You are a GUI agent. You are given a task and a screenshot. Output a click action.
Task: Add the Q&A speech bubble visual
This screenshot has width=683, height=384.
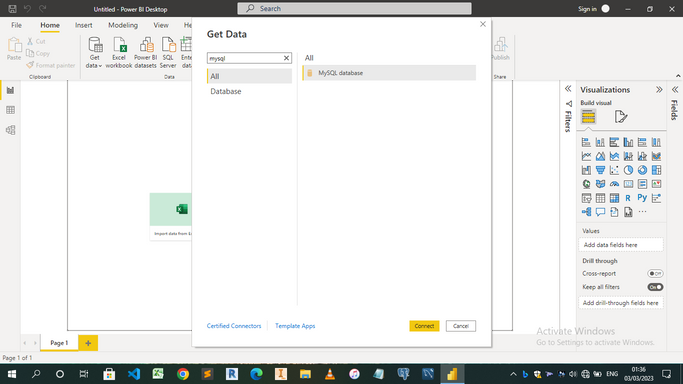coord(600,212)
